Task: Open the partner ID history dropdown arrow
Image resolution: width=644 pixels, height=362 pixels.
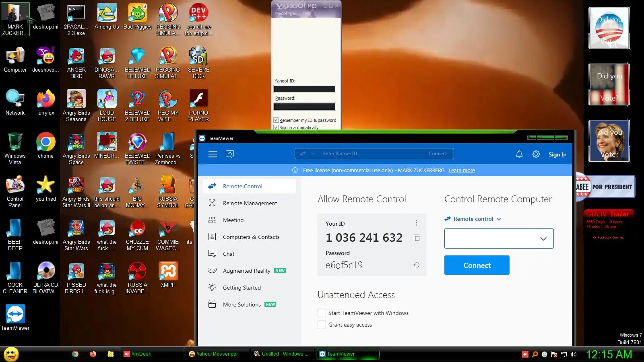Action: click(543, 239)
